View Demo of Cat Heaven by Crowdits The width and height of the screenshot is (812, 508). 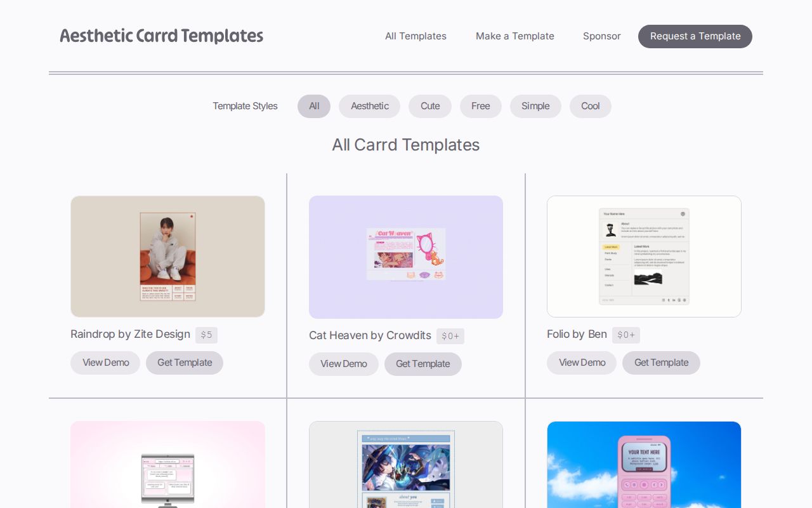click(344, 364)
